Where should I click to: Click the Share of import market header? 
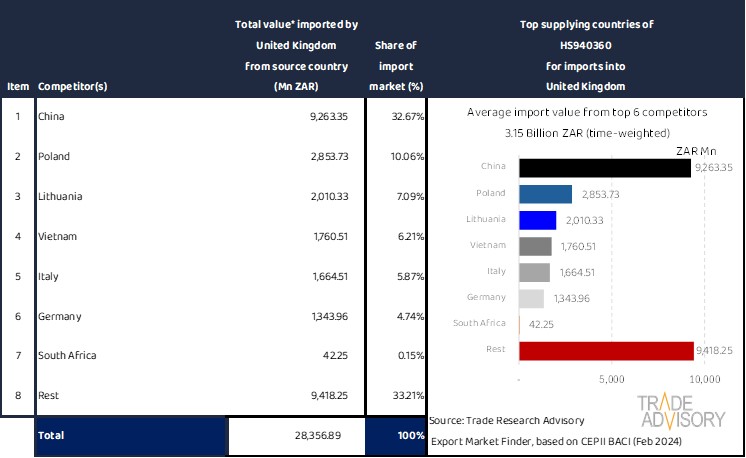click(x=396, y=66)
